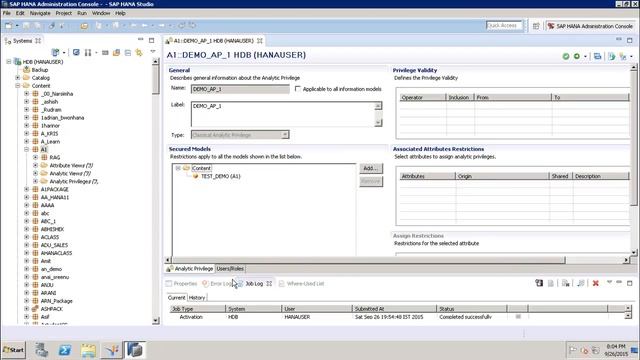
Task: Click the Collapse All icon in Systems toolbar
Action: pyautogui.click(x=128, y=52)
